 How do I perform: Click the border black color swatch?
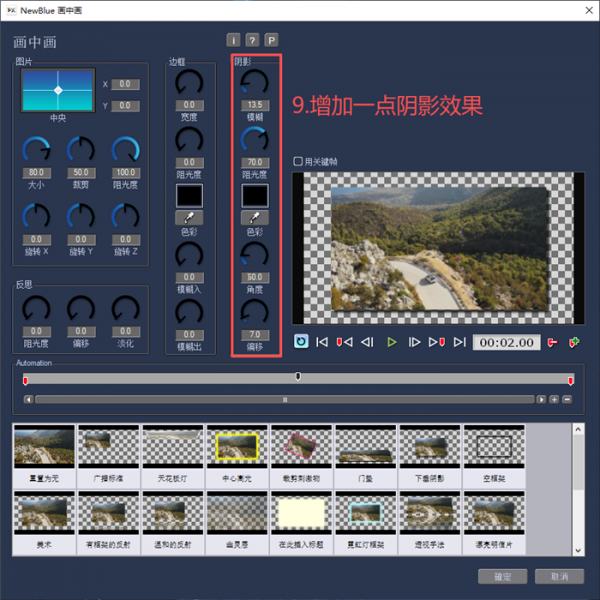189,196
